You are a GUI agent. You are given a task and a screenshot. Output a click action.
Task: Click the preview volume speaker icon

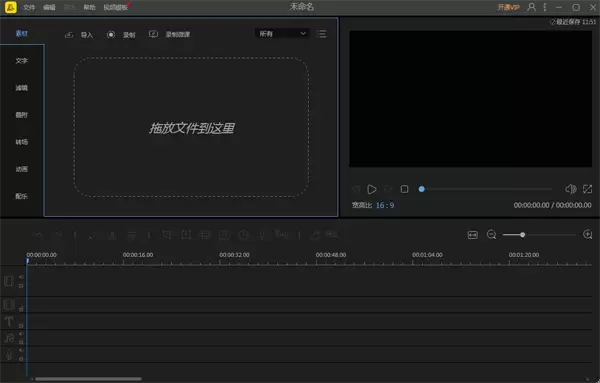tap(570, 189)
